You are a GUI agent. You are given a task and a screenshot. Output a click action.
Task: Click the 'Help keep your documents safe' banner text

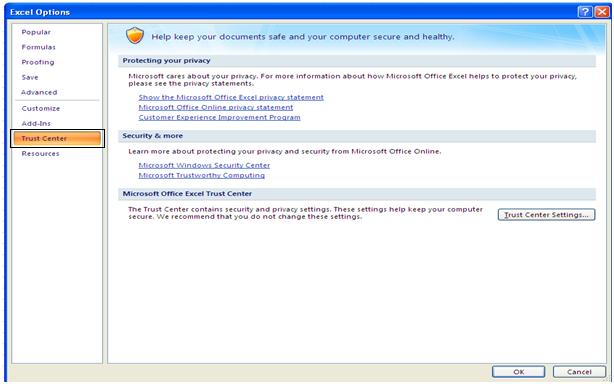303,37
